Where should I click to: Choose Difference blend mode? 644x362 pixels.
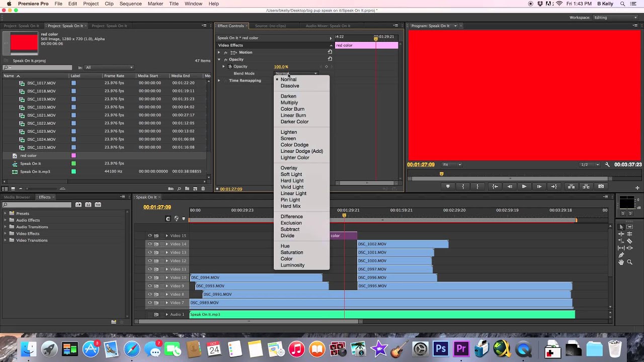point(292,217)
